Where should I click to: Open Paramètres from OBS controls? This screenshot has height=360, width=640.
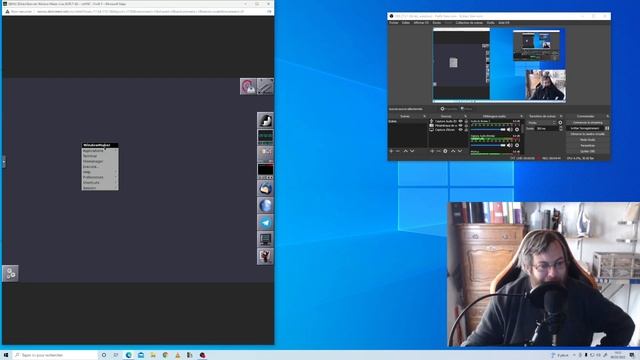click(588, 145)
